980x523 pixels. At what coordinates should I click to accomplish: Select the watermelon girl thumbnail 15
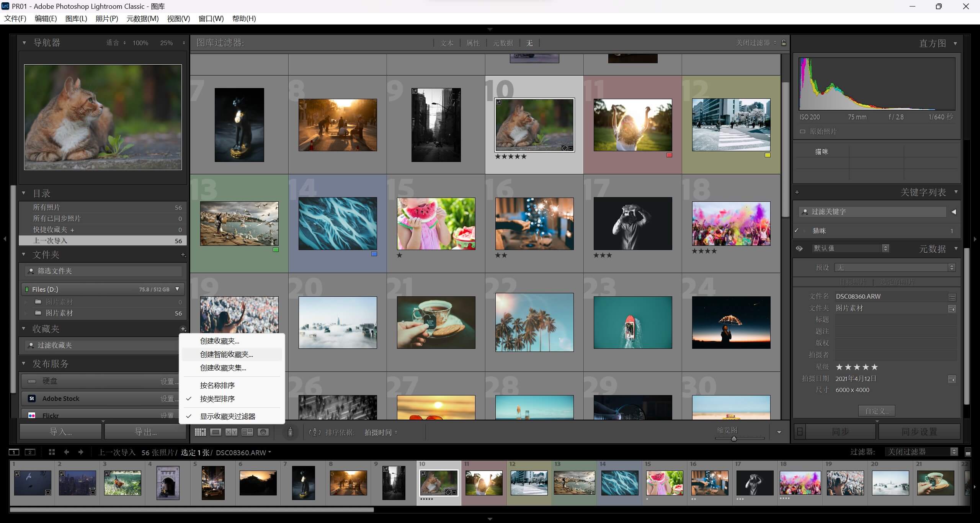[x=436, y=224]
